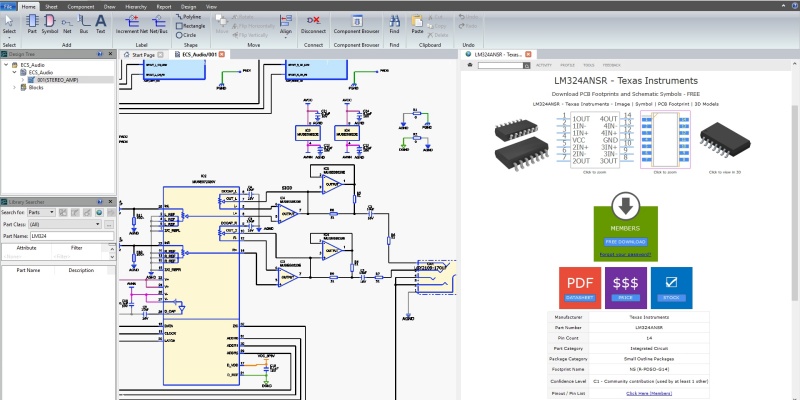Select the Blocks tree item

tap(36, 87)
